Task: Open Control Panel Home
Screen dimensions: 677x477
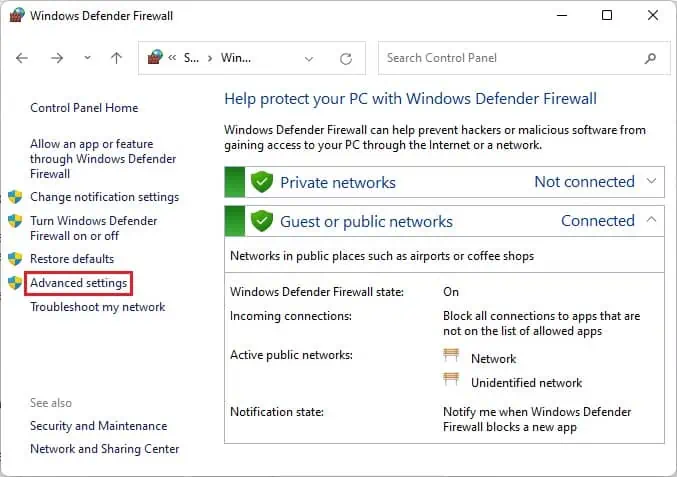Action: pos(84,108)
